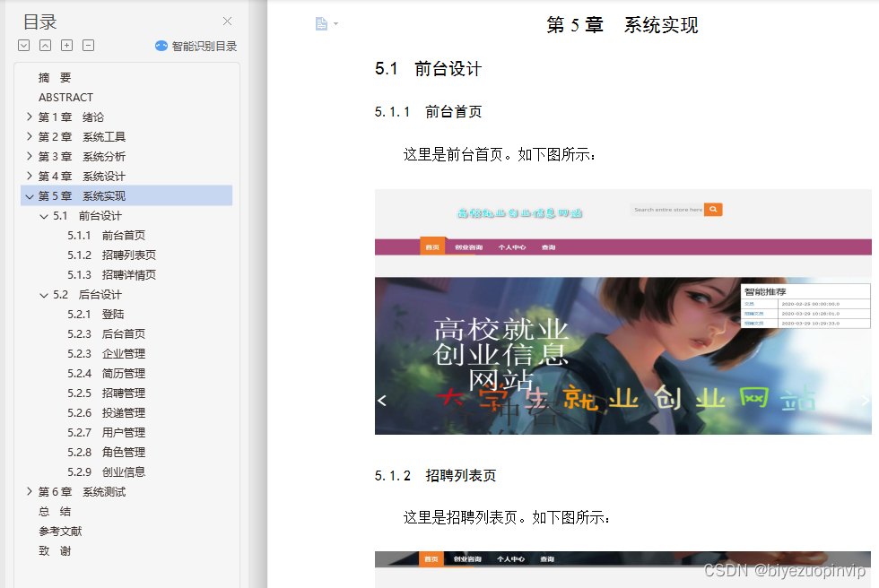Open the ABSTRACT section from the outline

coord(65,97)
